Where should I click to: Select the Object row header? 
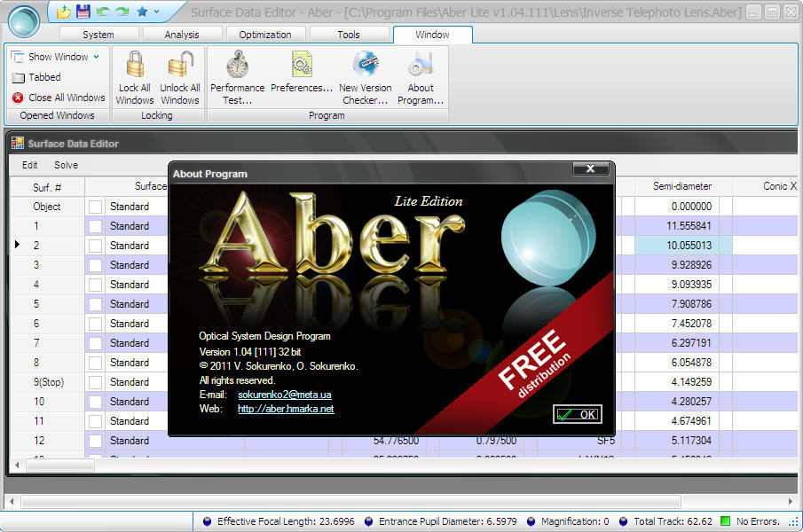pyautogui.click(x=47, y=207)
